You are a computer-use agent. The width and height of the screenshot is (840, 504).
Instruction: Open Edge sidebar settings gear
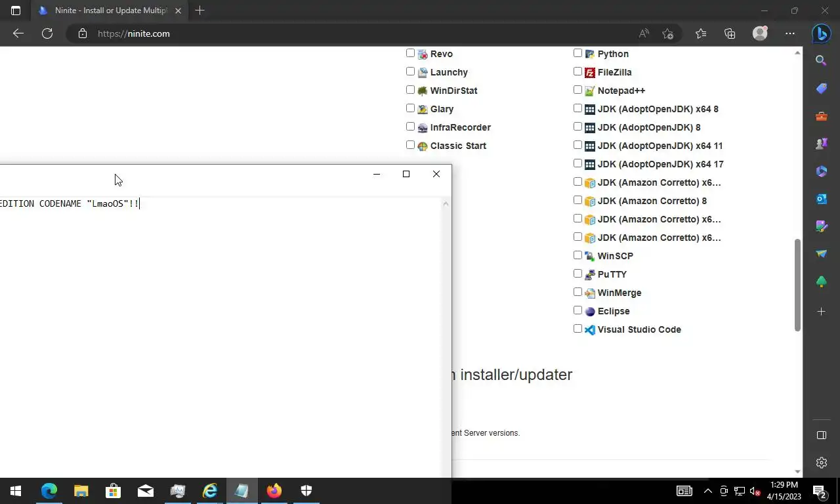coord(821,463)
